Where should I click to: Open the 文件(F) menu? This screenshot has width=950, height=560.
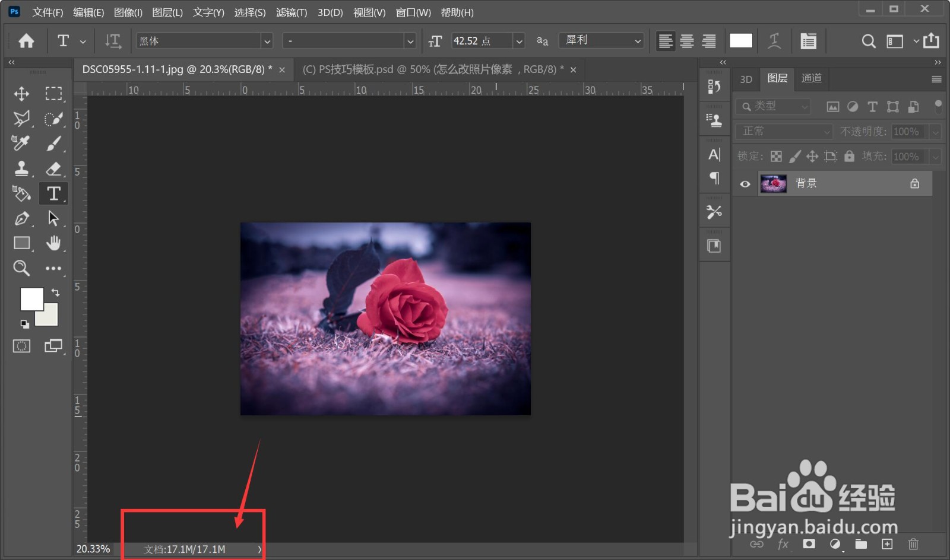pyautogui.click(x=47, y=12)
